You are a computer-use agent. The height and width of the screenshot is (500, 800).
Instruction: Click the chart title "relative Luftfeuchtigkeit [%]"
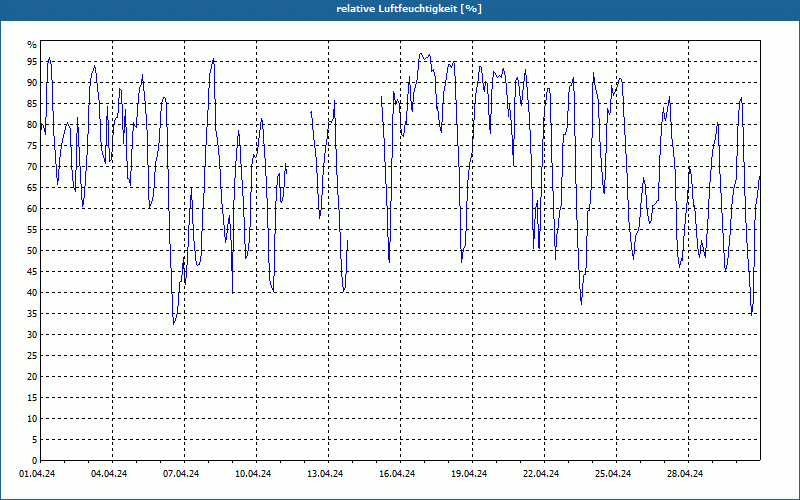pos(409,9)
